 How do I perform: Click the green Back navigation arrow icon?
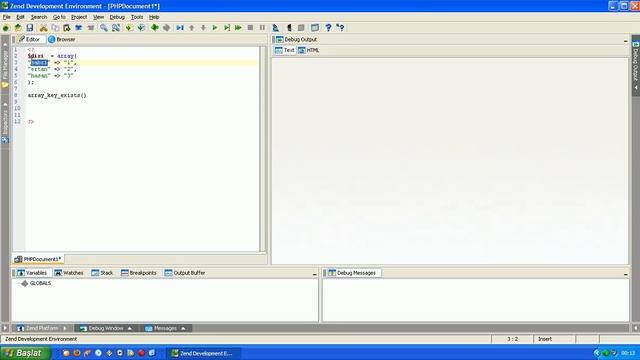click(x=155, y=28)
